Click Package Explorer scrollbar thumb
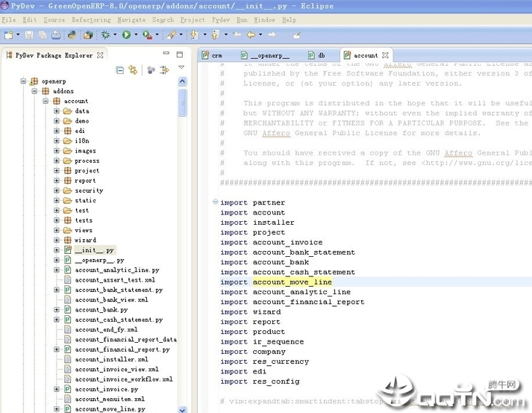Viewport: 532px width, 413px height. pos(182,102)
